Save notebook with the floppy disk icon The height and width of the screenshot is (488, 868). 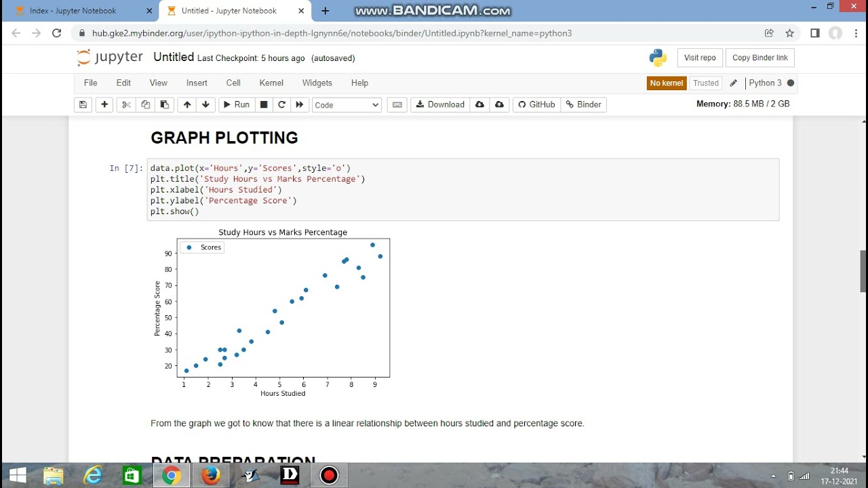click(83, 104)
